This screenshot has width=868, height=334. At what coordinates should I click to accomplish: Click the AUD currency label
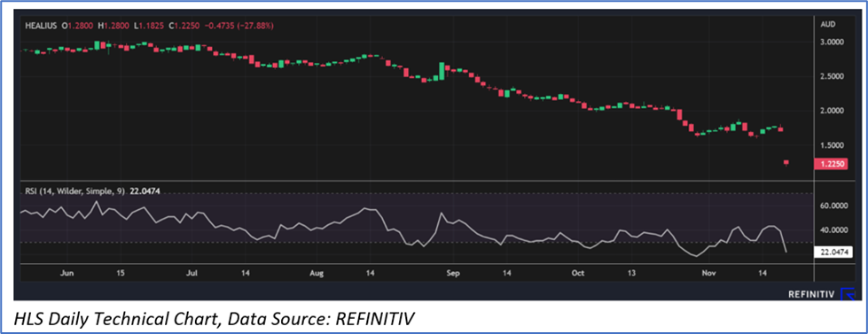(829, 25)
